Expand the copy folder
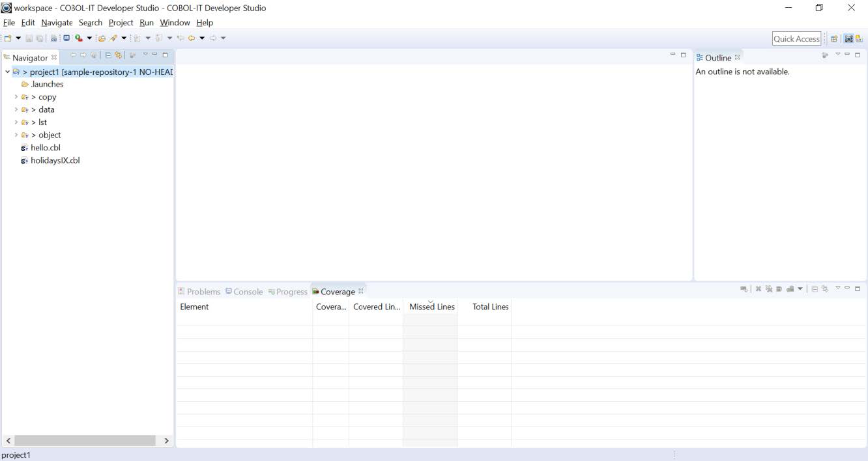Screen dimensions: 868x461 tap(16, 97)
